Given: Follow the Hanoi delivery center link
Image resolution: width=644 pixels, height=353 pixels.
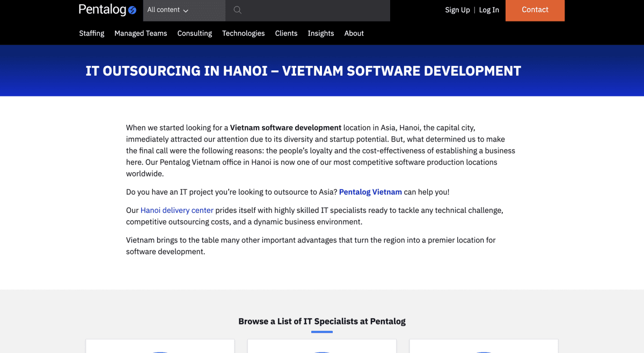Looking at the screenshot, I should click(177, 210).
